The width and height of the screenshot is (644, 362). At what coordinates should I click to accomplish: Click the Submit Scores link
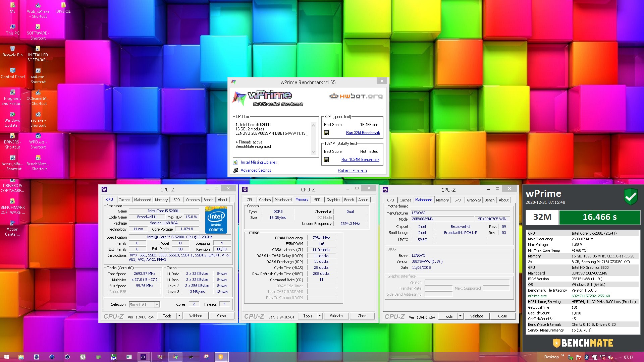[352, 171]
